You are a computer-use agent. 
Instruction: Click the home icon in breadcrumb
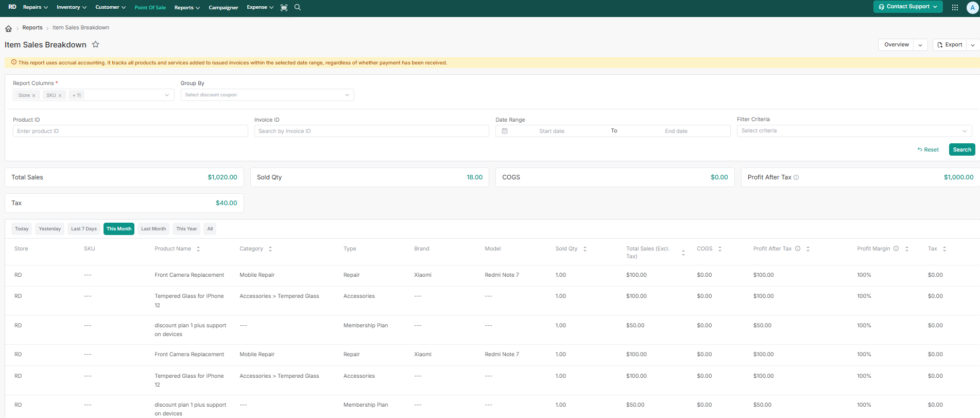coord(8,28)
